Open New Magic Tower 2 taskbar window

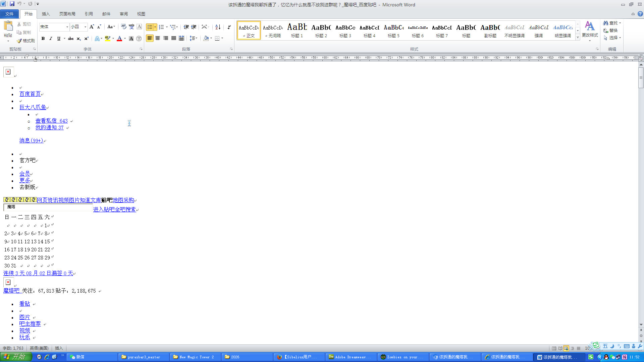[196, 357]
